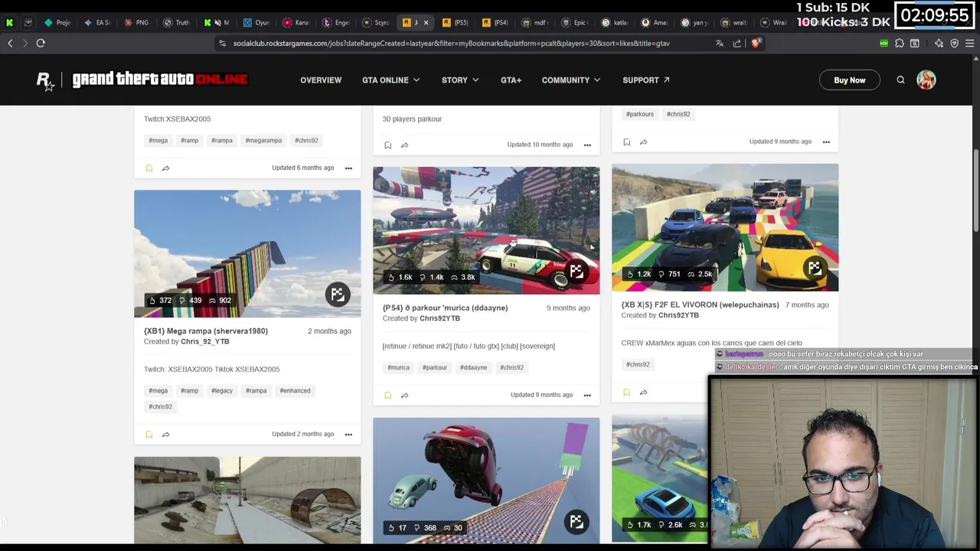Open the site search magnifier icon
This screenshot has width=980, height=551.
click(x=900, y=80)
